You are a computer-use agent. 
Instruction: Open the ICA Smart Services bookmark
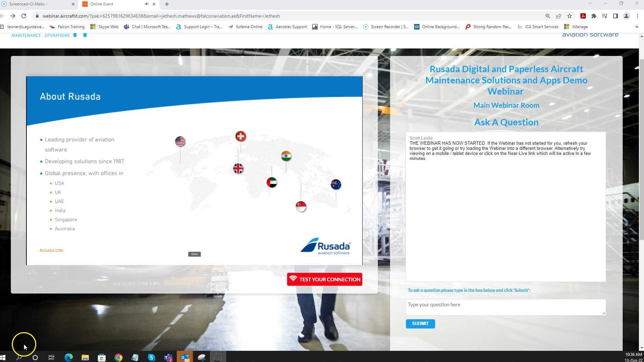click(538, 27)
